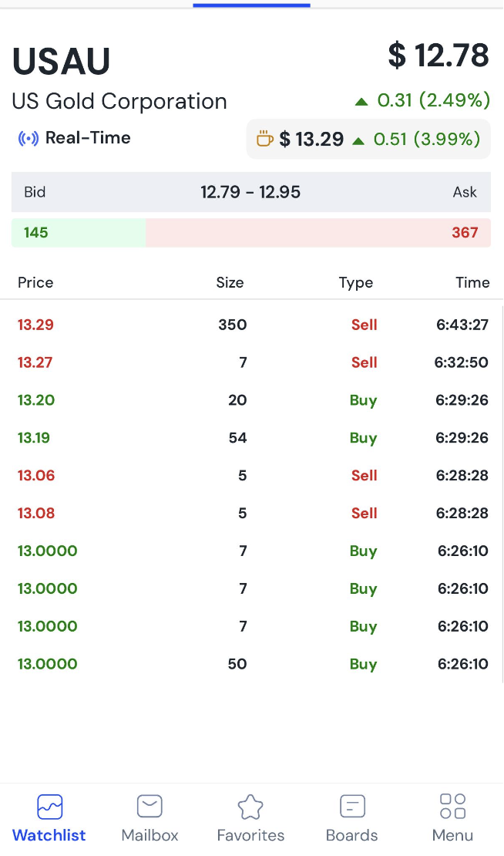Tap the Watchlist label in bottom bar
This screenshot has width=504, height=856.
[49, 835]
